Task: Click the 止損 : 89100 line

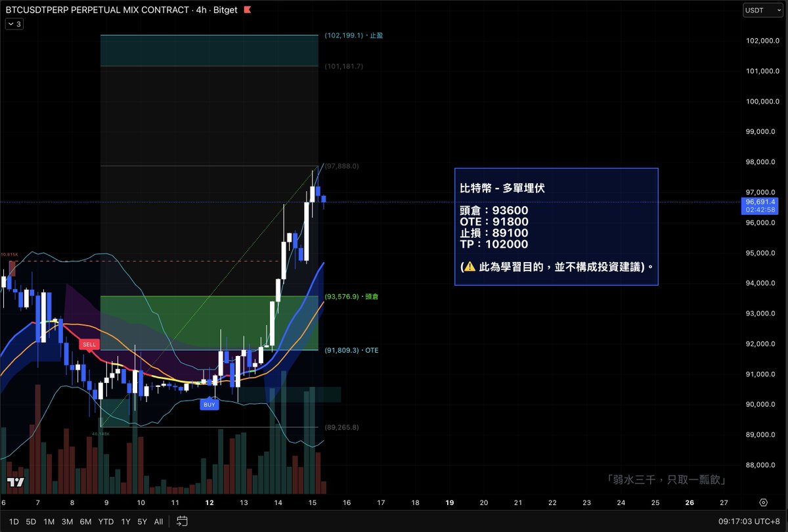Action: click(494, 233)
